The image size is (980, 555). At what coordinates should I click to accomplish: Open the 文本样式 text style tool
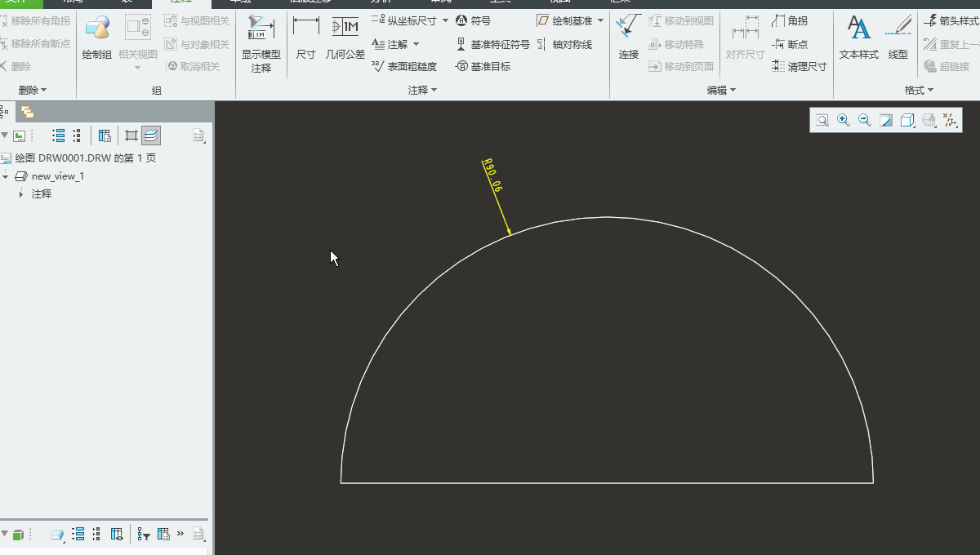pyautogui.click(x=859, y=37)
